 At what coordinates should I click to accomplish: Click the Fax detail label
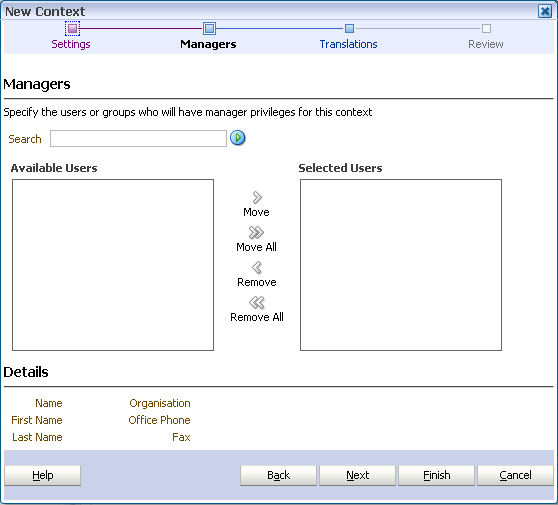click(x=181, y=437)
